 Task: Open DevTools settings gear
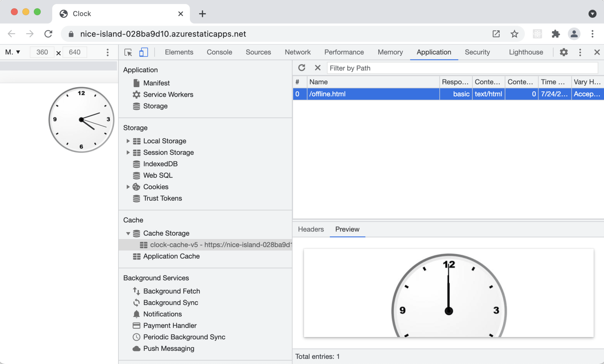(x=564, y=52)
